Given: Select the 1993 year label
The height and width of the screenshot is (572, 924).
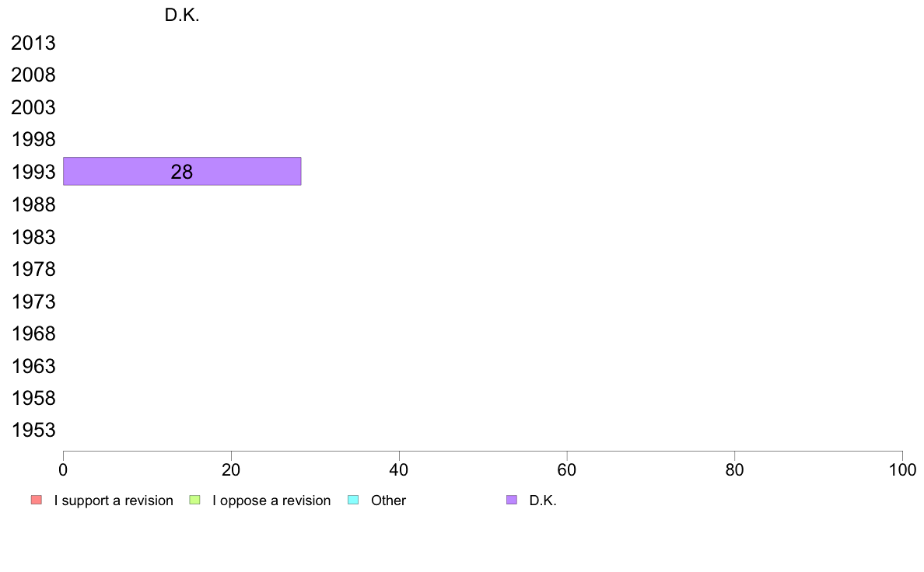Looking at the screenshot, I should coord(33,172).
